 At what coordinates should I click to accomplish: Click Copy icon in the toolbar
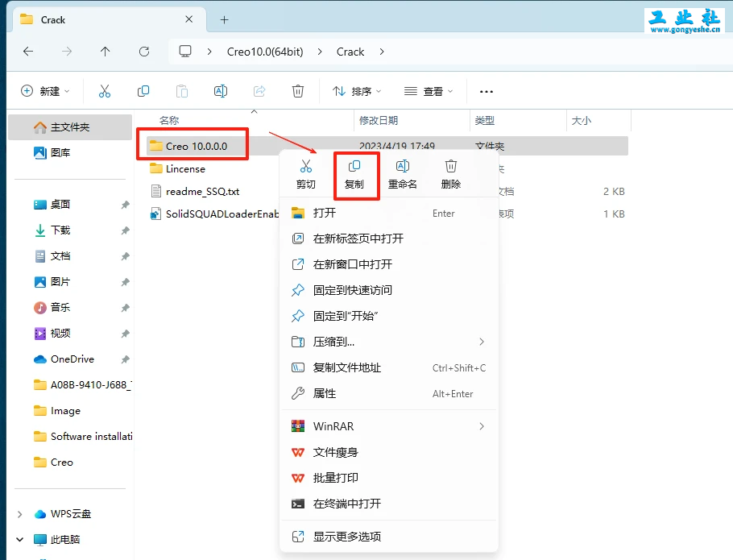(143, 91)
